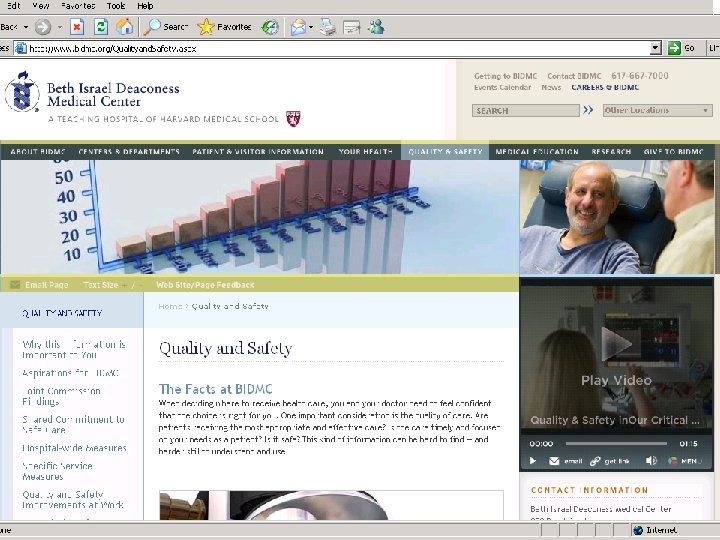Go to the browser Home page icon

(124, 27)
